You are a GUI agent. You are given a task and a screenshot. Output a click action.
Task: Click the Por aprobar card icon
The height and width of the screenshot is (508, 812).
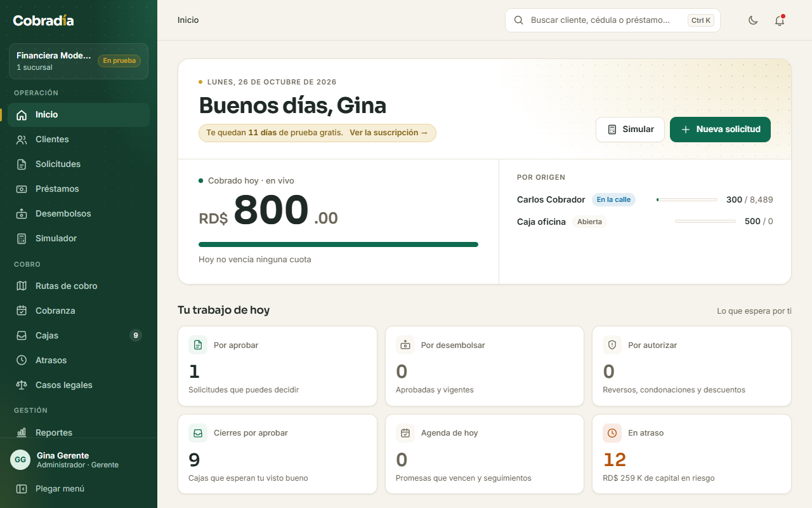(198, 345)
